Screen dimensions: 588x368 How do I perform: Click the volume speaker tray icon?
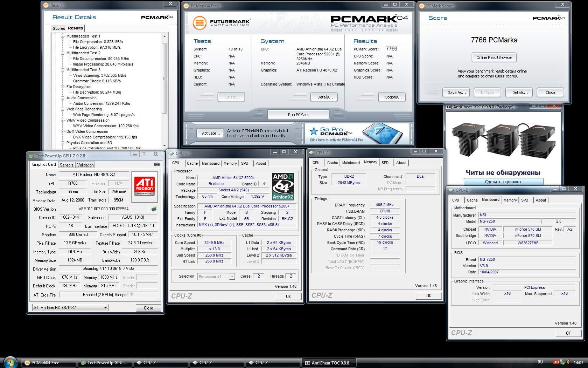tap(568, 362)
